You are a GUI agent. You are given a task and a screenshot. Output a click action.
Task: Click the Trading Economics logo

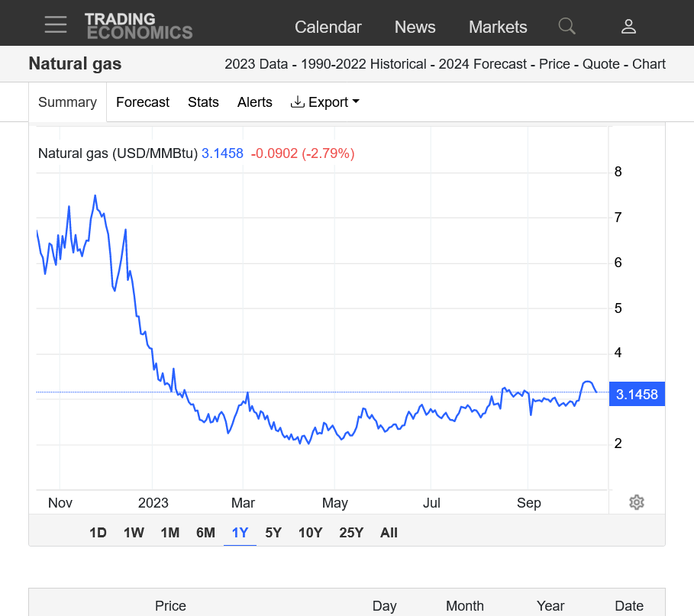coord(138,26)
